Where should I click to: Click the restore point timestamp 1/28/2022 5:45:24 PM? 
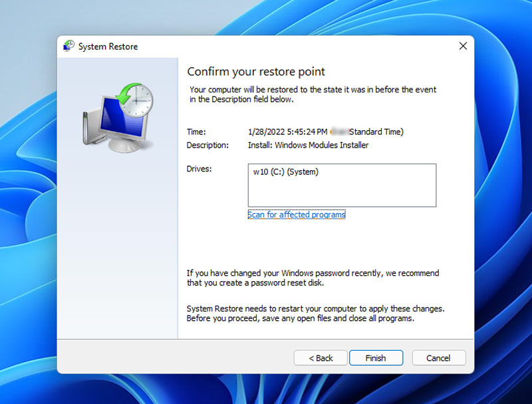pos(287,132)
